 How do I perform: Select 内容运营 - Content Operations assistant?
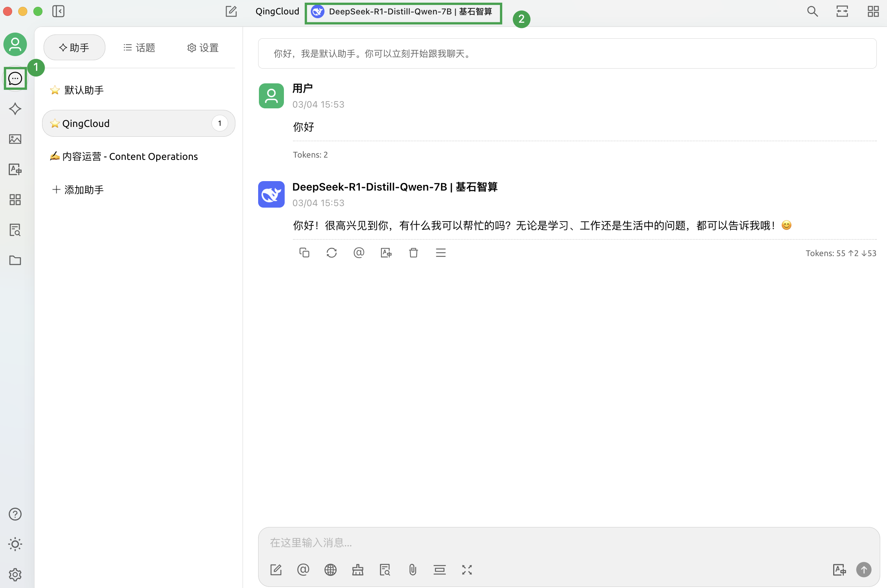coord(139,156)
